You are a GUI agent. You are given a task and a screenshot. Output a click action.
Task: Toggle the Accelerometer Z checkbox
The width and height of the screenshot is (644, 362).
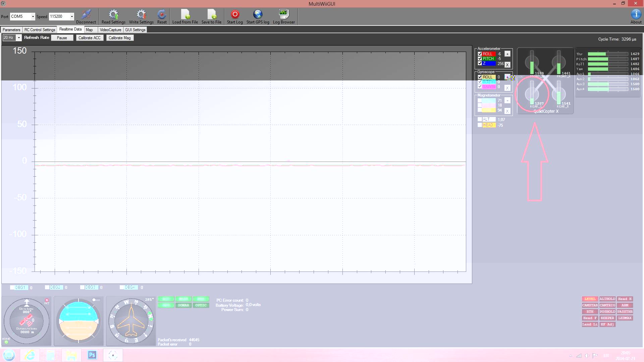(x=480, y=63)
